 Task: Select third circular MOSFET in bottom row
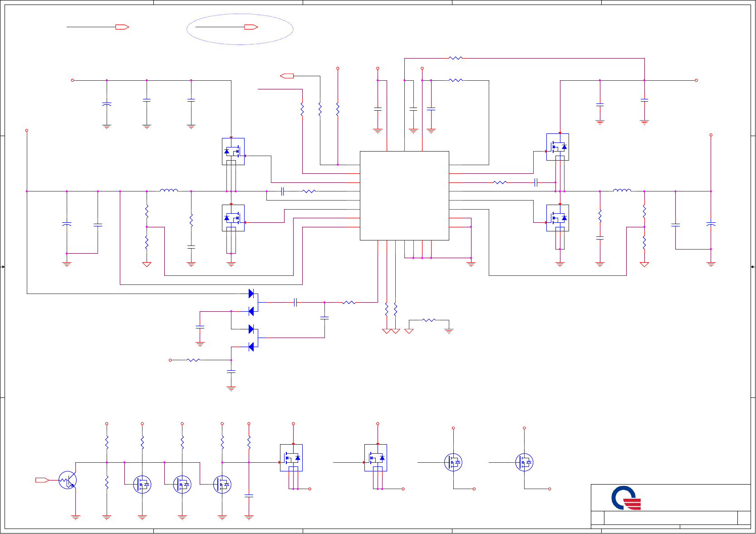[222, 485]
